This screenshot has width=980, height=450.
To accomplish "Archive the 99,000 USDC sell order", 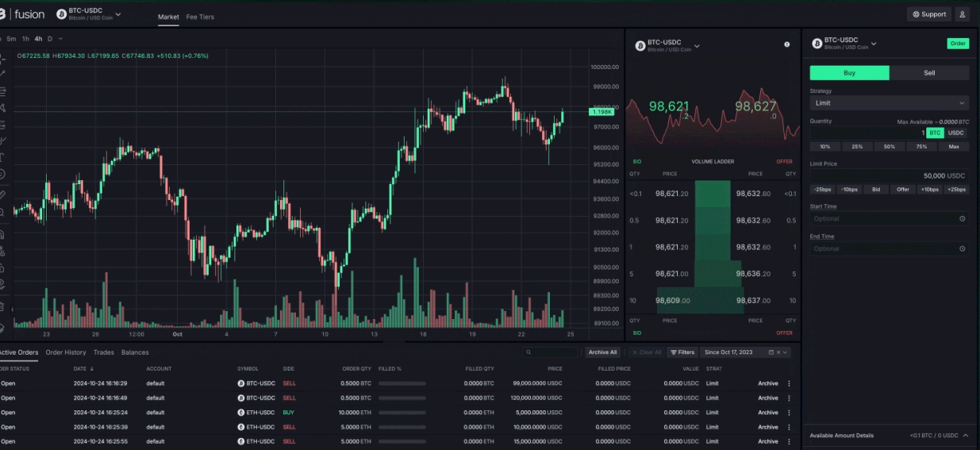I will (768, 383).
